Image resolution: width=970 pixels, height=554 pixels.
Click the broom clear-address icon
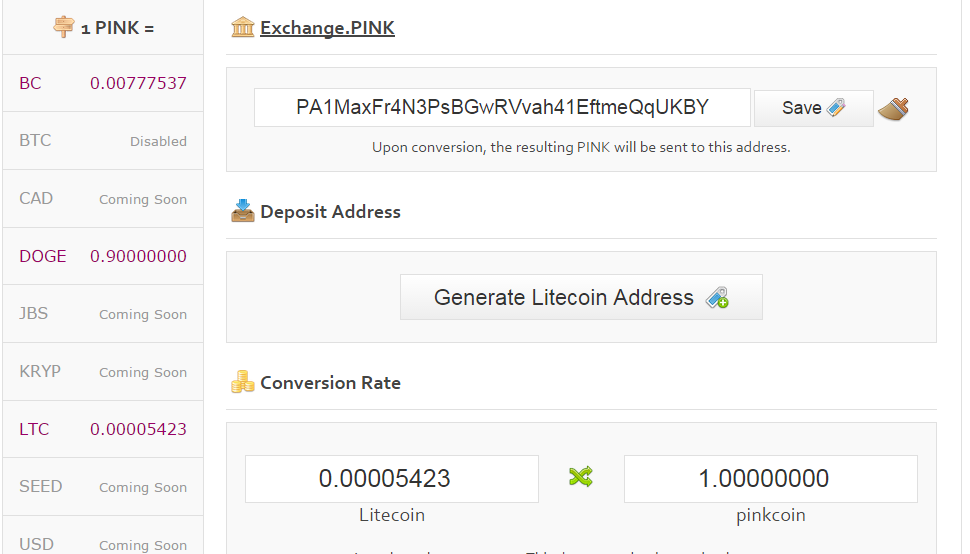pyautogui.click(x=893, y=109)
